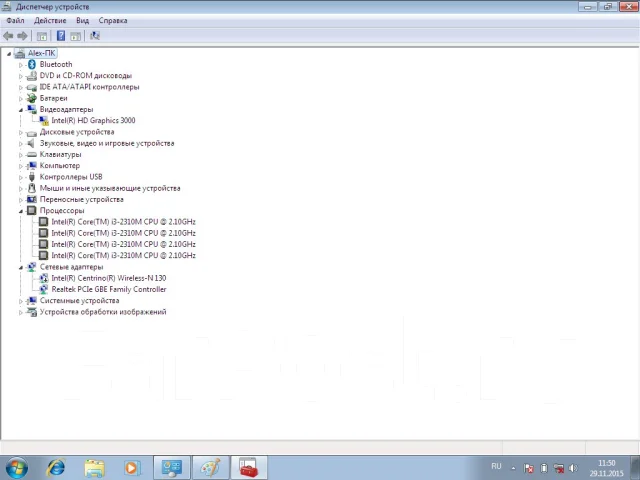640x480 pixels.
Task: Select the Контроллеры USB icon
Action: click(32, 177)
